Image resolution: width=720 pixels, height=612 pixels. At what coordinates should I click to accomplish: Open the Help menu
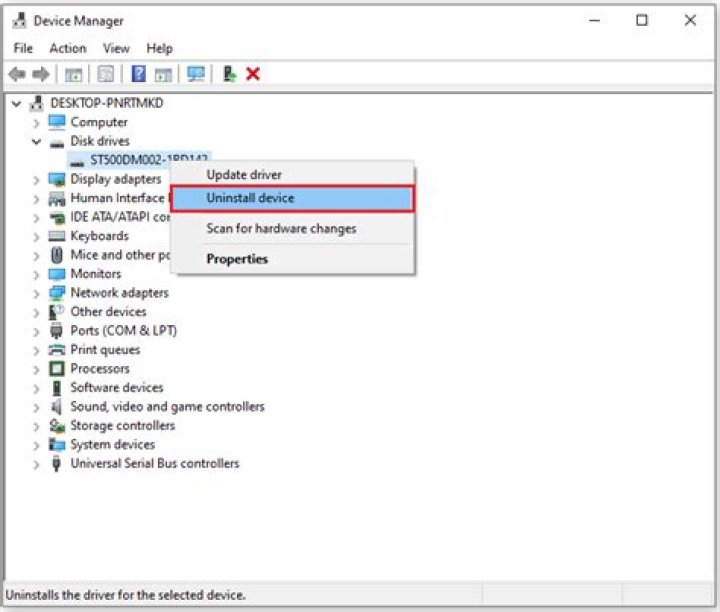[x=159, y=48]
